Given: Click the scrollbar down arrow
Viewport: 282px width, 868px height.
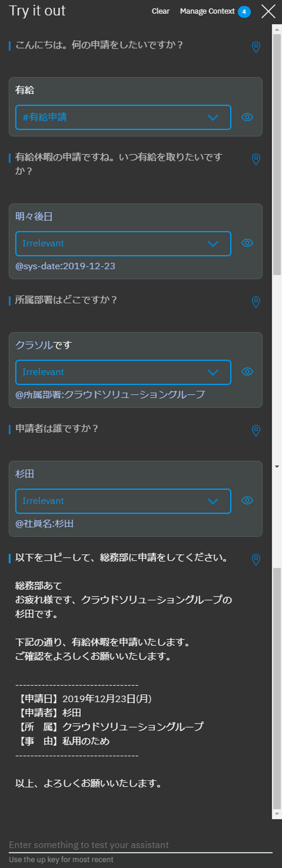Looking at the screenshot, I should pos(277,467).
